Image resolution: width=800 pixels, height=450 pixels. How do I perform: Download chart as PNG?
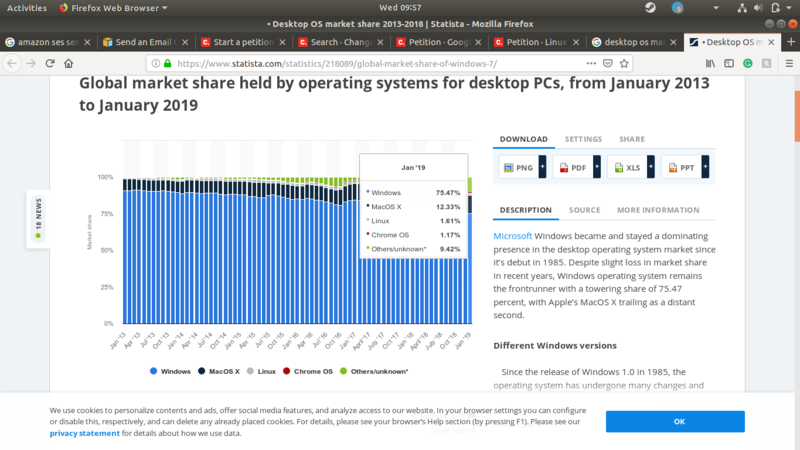tap(518, 167)
